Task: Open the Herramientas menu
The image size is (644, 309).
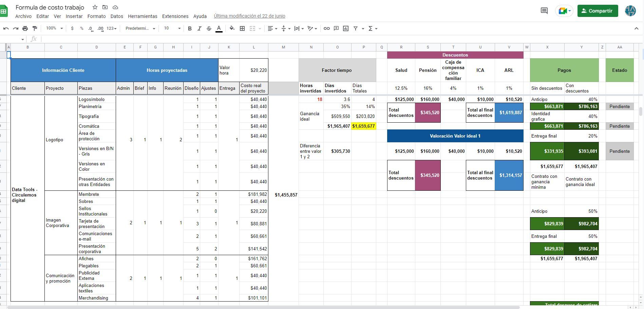Action: tap(143, 16)
